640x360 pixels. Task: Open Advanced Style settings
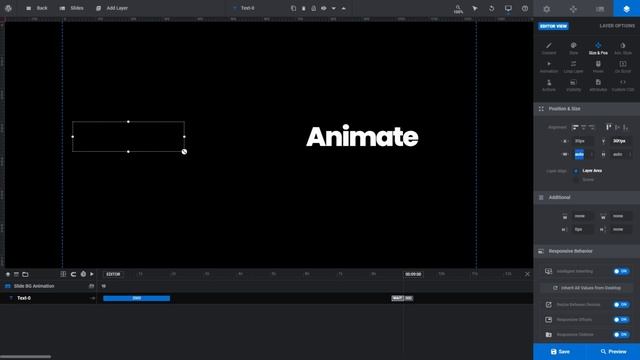[x=623, y=48]
